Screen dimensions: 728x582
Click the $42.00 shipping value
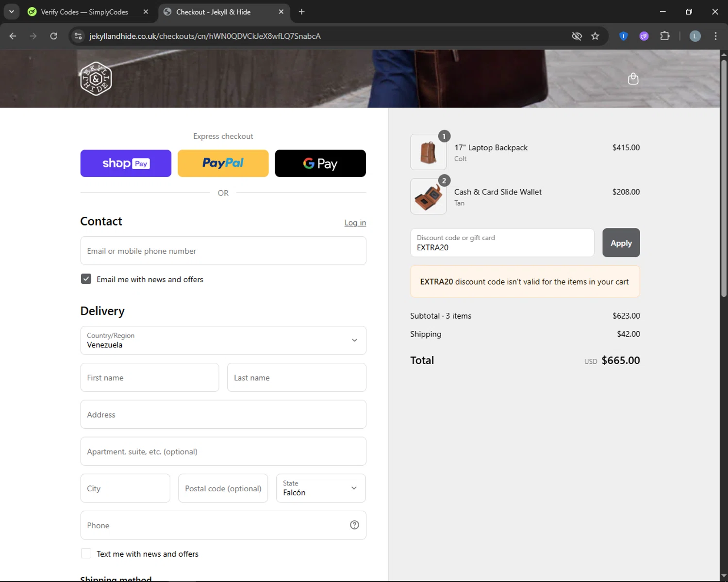(x=629, y=334)
